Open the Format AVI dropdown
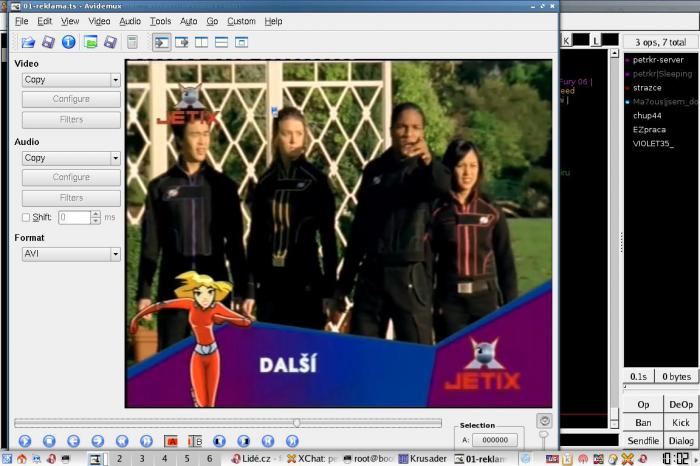 coord(71,254)
